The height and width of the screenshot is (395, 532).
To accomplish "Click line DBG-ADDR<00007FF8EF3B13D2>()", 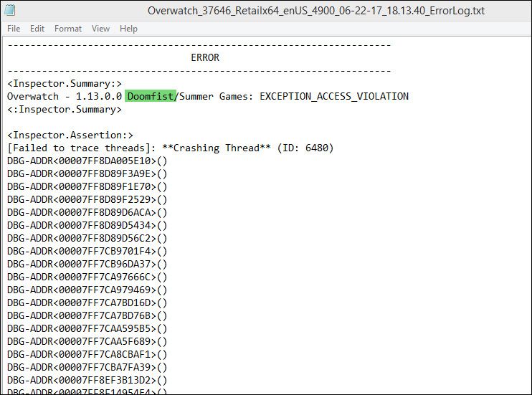I will (x=87, y=380).
